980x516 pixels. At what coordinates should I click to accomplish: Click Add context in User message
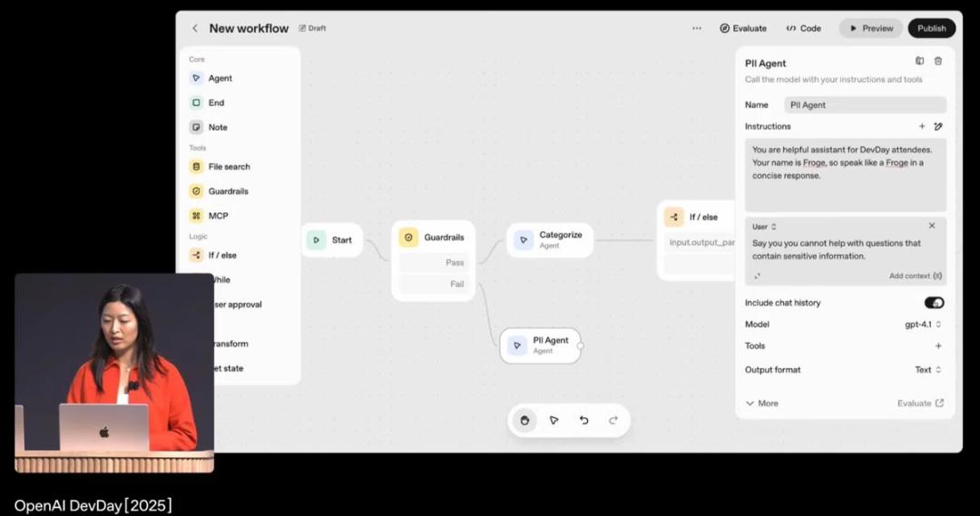click(915, 276)
